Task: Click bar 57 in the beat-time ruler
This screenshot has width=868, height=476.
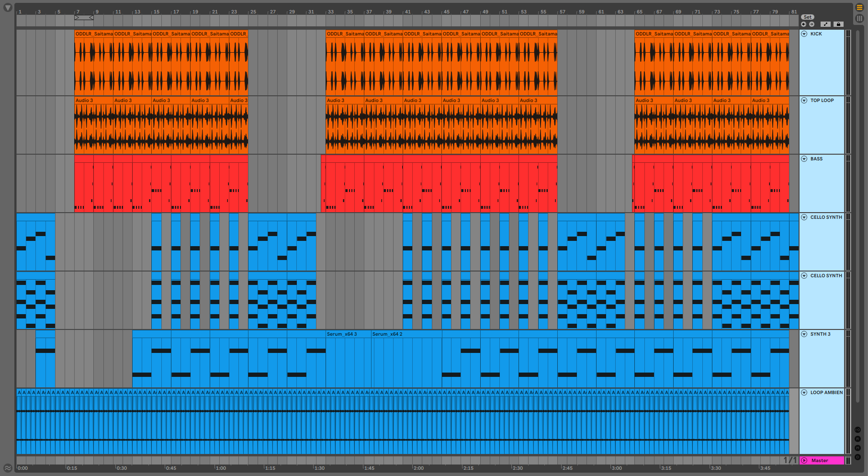Action: click(x=562, y=11)
